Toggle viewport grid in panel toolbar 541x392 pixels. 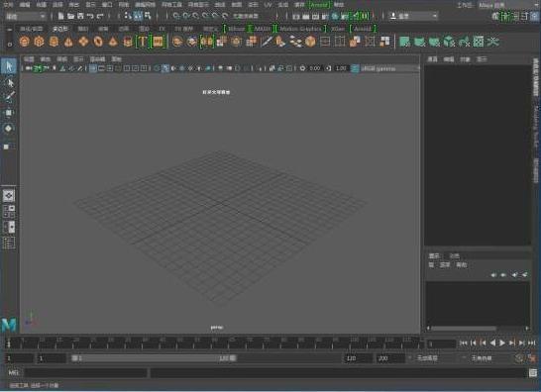pyautogui.click(x=93, y=68)
